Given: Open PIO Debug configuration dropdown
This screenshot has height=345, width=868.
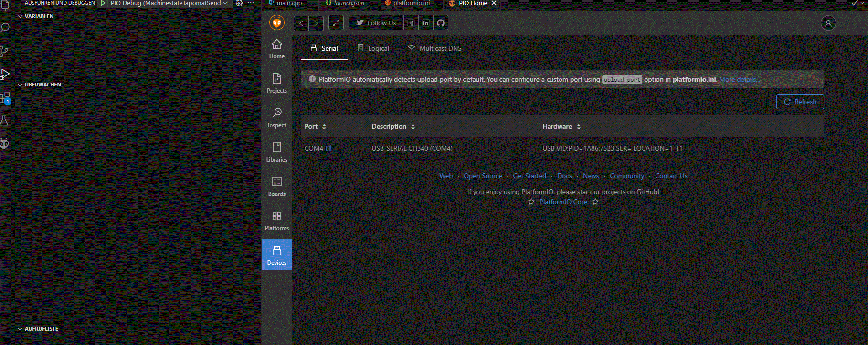Looking at the screenshot, I should pyautogui.click(x=169, y=3).
